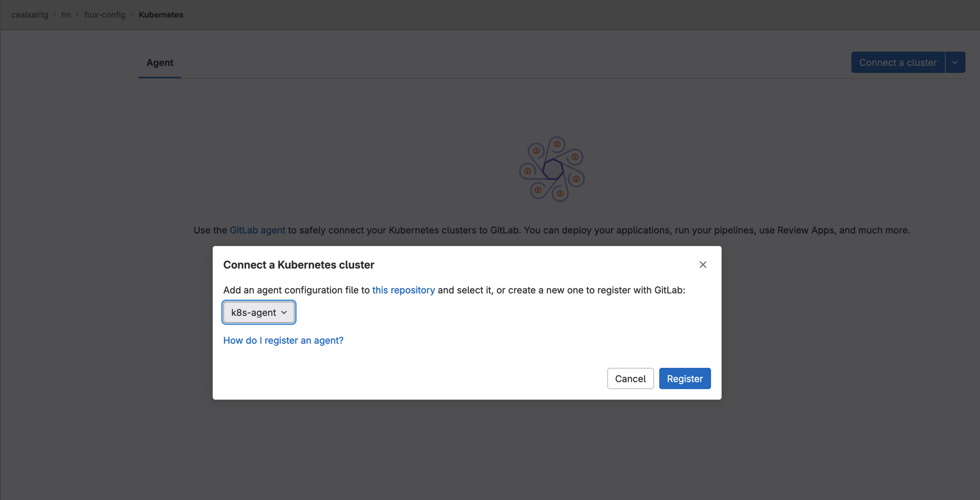The image size is (980, 500).
Task: Click the chevron icon beside k8s-agent
Action: [x=284, y=312]
